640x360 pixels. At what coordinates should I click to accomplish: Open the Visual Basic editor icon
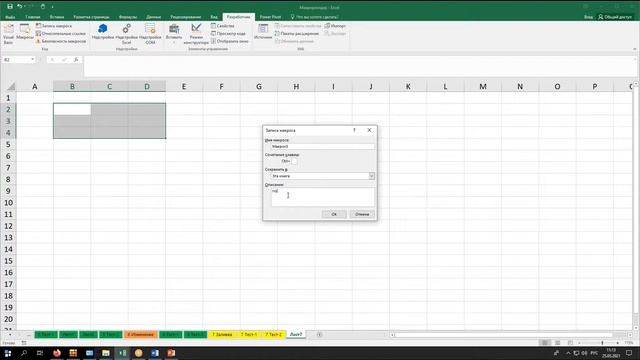click(8, 33)
